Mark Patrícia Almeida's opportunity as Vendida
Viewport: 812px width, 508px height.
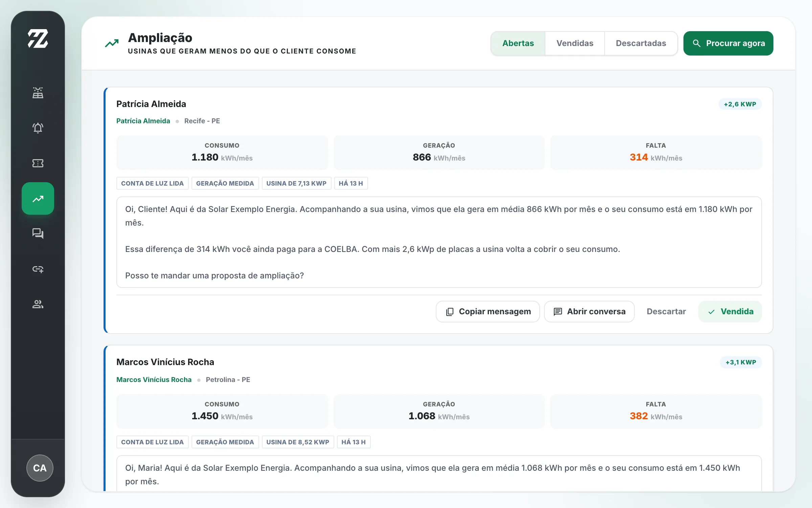(730, 312)
